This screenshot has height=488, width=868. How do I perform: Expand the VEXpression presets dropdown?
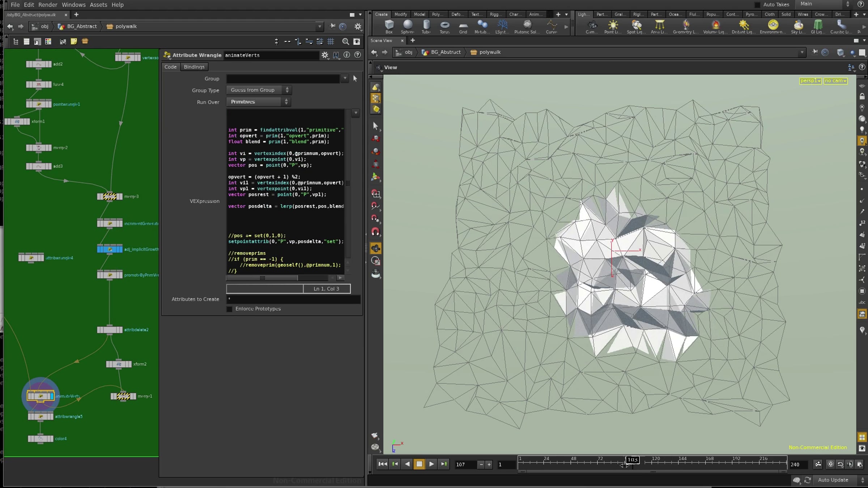356,113
